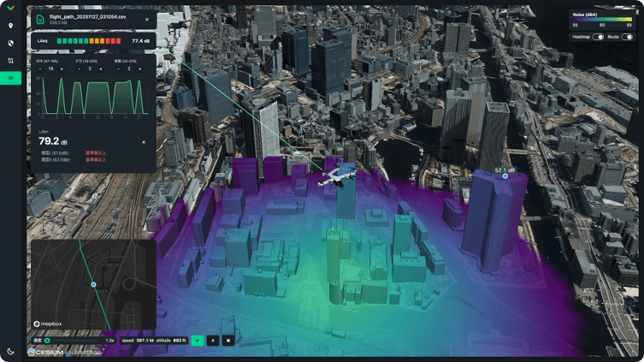
Task: Select the active noise sound sidebar tab
Action: click(11, 78)
